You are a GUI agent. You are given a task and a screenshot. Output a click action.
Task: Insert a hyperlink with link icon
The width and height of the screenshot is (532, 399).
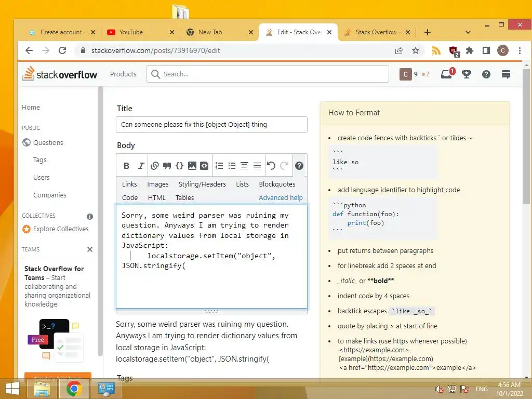coord(154,166)
